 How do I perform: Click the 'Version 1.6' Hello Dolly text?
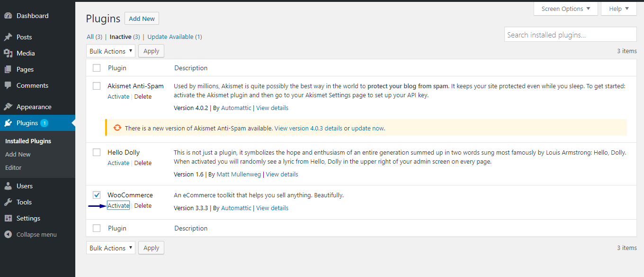click(x=188, y=174)
